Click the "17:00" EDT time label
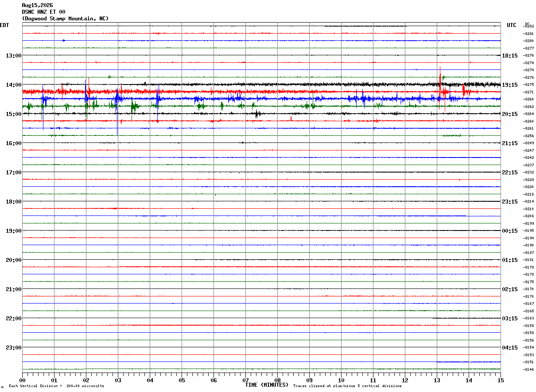 pos(14,173)
